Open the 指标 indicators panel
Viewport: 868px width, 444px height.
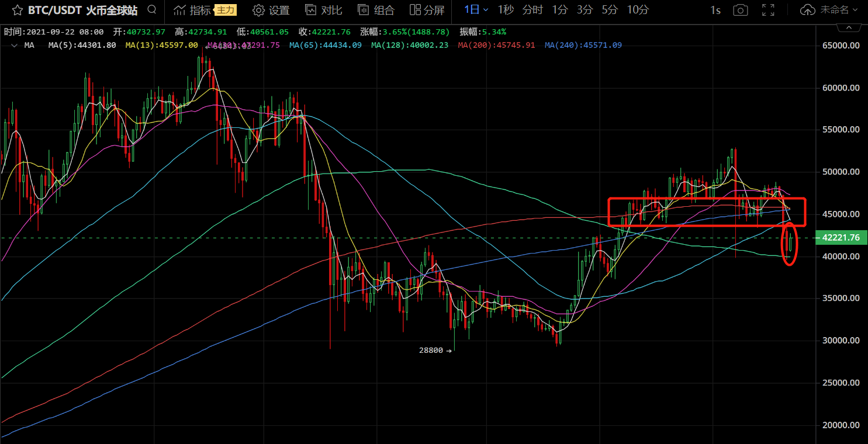point(193,10)
